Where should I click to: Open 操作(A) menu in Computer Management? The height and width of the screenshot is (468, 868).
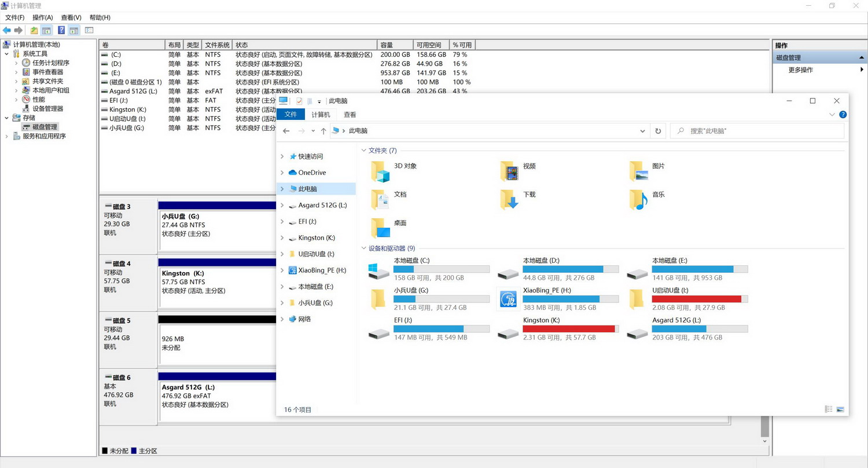43,17
